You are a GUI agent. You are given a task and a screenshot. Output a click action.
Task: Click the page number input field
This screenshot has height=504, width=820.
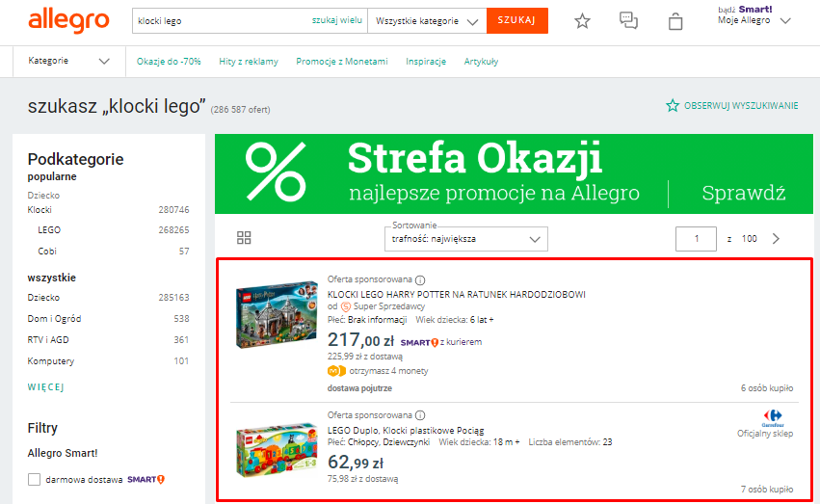[x=696, y=239]
